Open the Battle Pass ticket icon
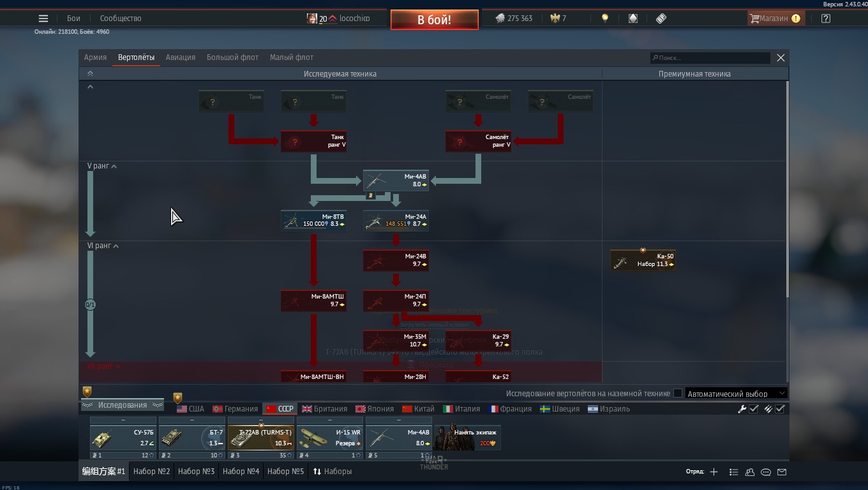 pos(661,19)
